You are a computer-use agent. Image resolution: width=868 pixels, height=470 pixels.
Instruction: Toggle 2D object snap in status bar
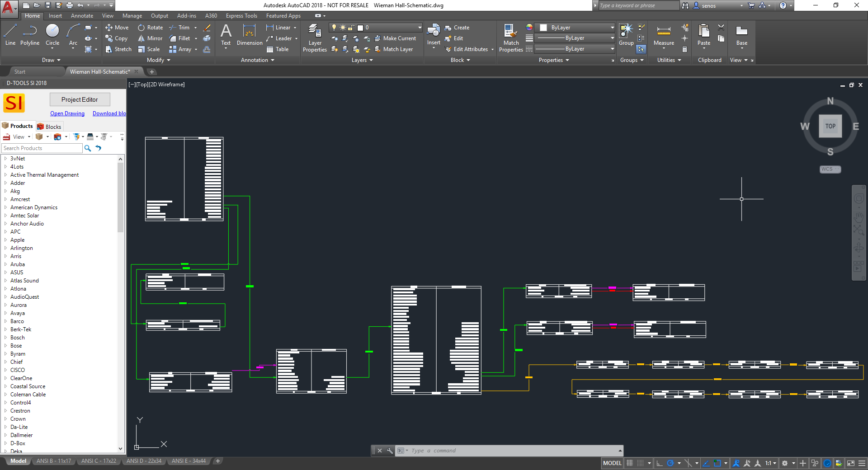click(717, 463)
